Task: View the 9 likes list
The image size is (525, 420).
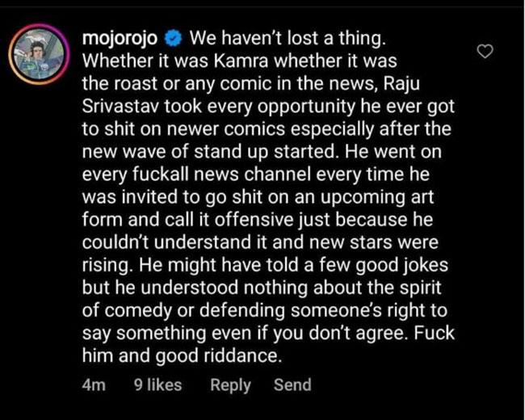Action: [x=157, y=385]
